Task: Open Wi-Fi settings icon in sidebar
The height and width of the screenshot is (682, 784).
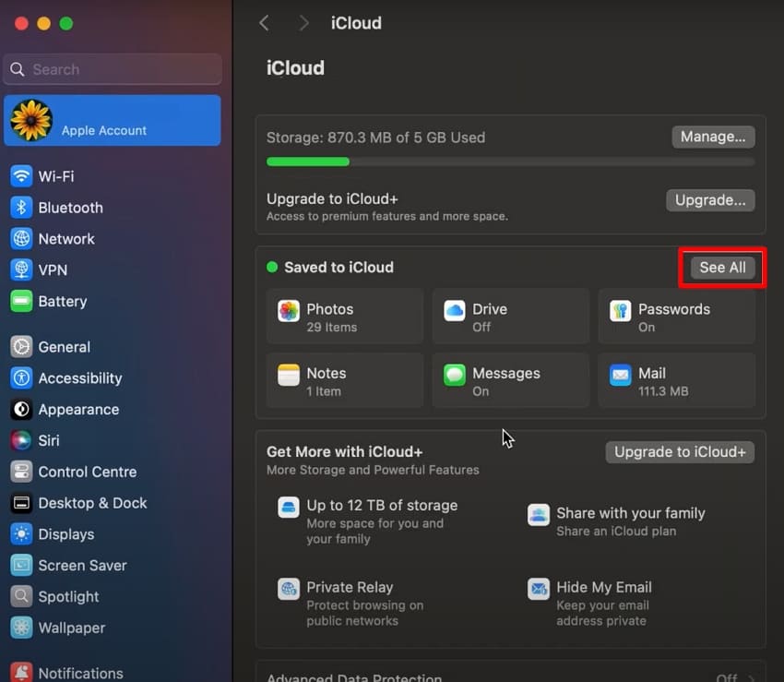Action: pos(21,176)
